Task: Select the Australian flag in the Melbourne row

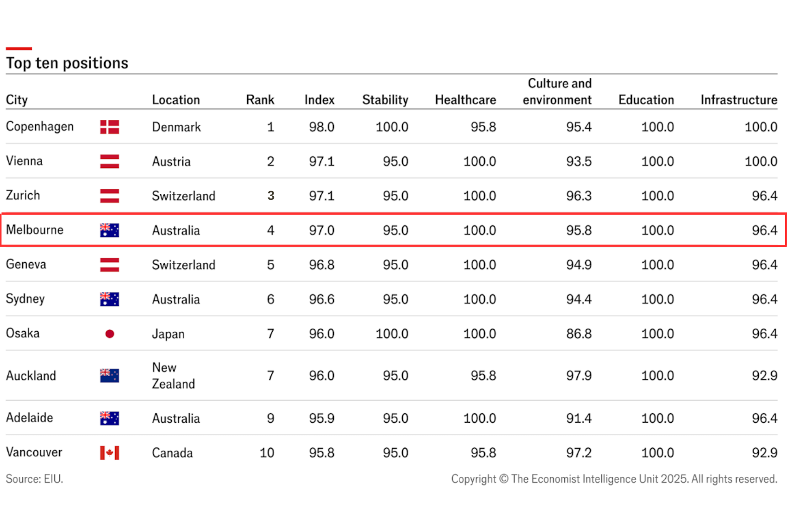Action: click(109, 230)
